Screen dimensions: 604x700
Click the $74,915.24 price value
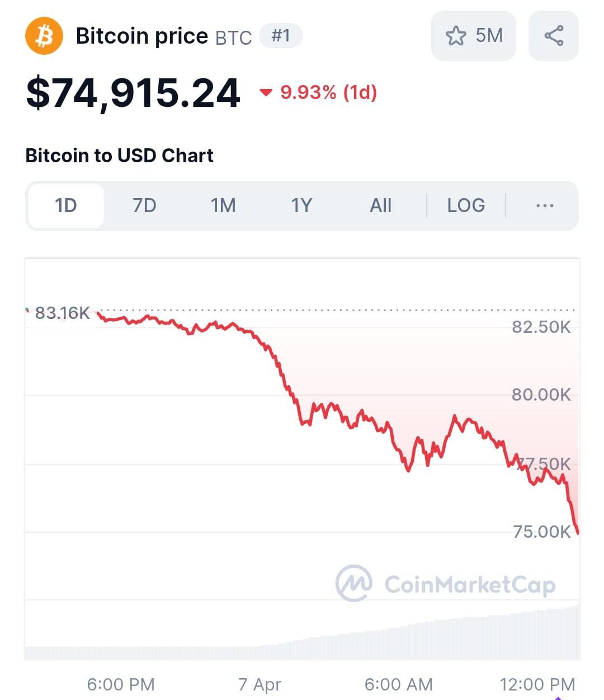point(133,93)
